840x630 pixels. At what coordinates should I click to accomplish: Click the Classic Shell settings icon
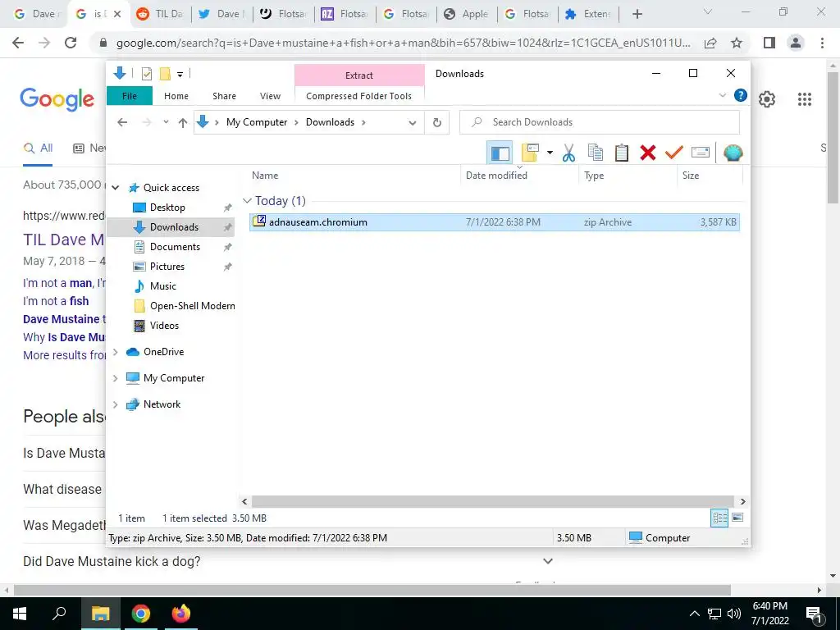click(x=733, y=153)
